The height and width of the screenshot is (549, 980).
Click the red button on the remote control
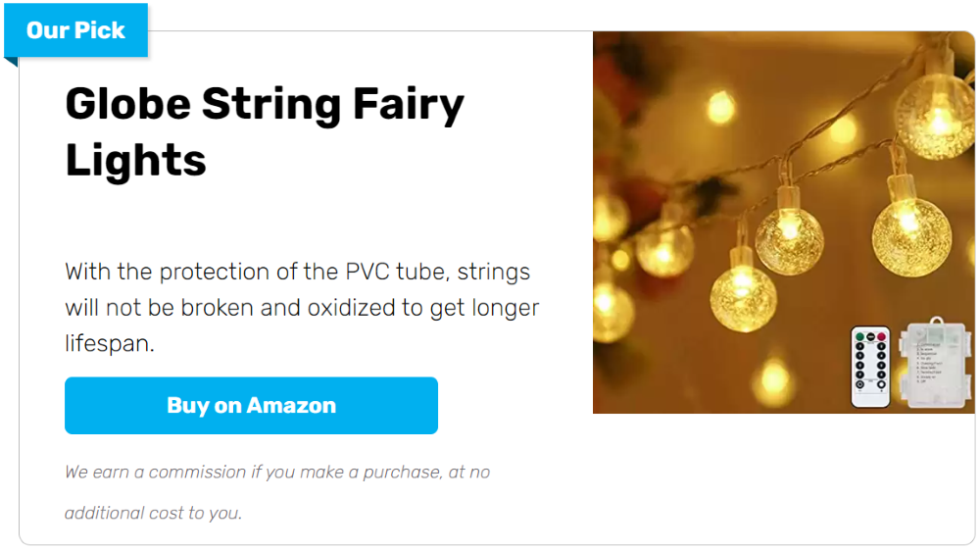881,337
